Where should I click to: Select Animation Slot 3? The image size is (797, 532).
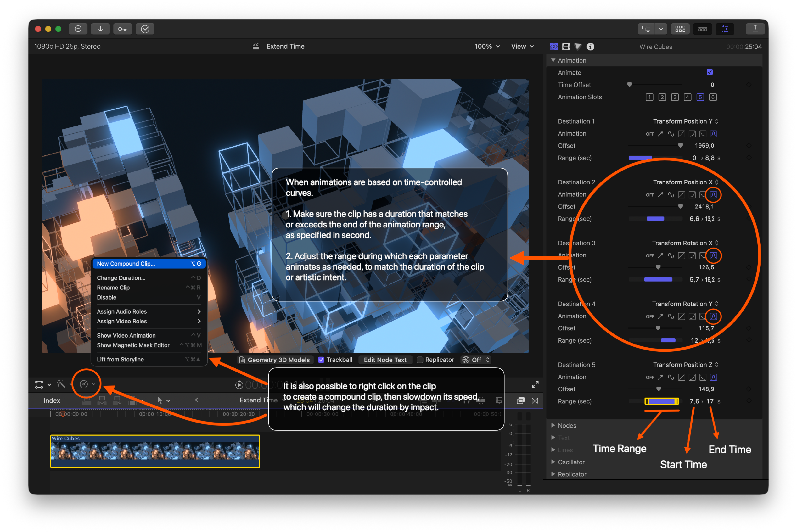pos(675,97)
